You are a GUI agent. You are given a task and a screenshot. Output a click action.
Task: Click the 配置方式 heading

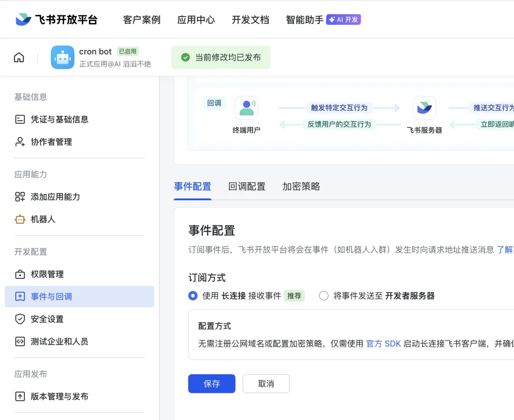coord(215,326)
